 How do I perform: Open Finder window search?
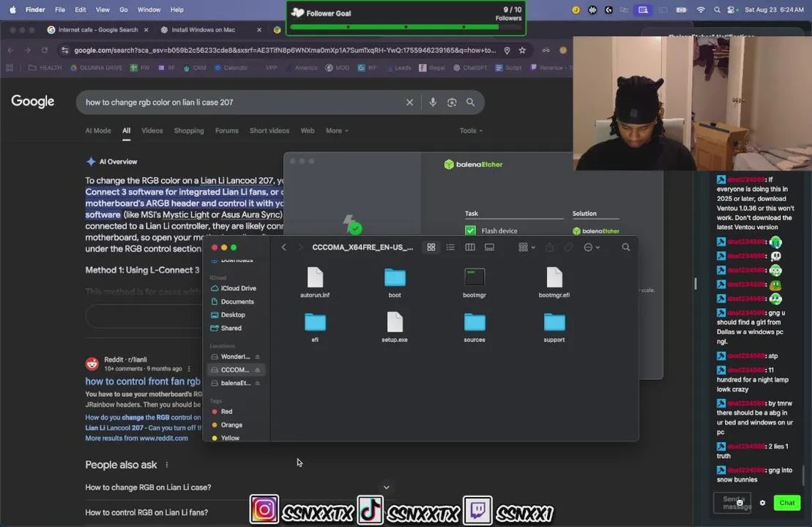625,247
